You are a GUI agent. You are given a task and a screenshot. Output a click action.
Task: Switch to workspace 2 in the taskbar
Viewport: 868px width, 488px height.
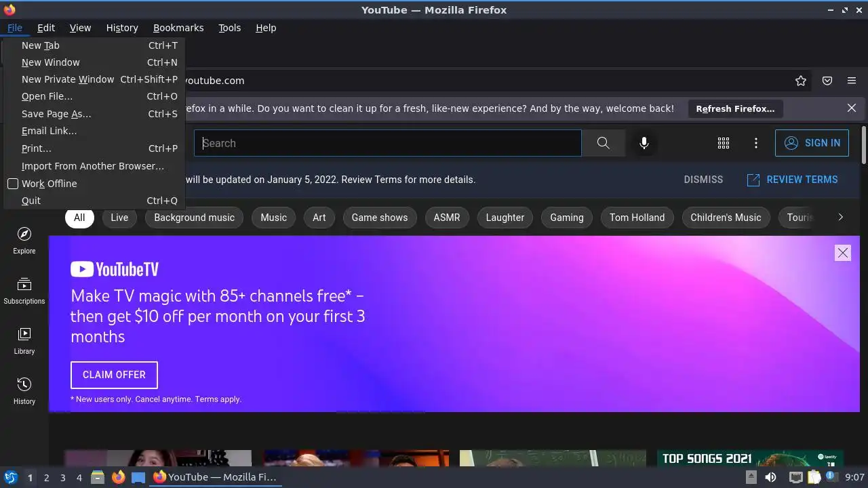[x=46, y=478]
